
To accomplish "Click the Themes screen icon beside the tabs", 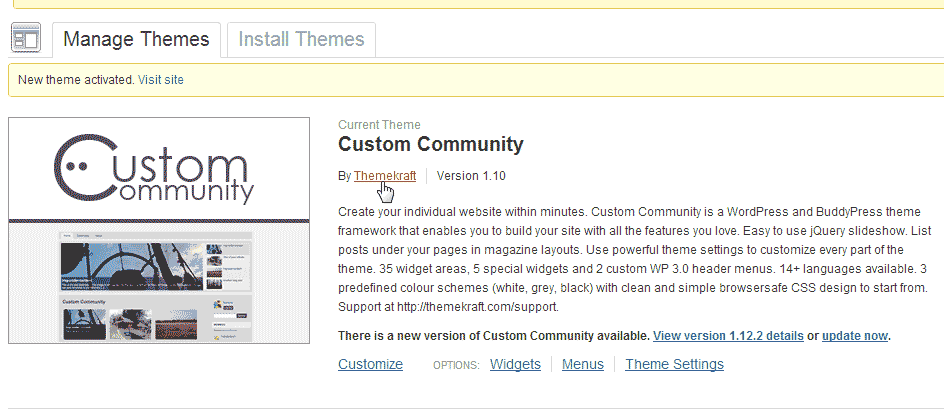I will pyautogui.click(x=25, y=39).
